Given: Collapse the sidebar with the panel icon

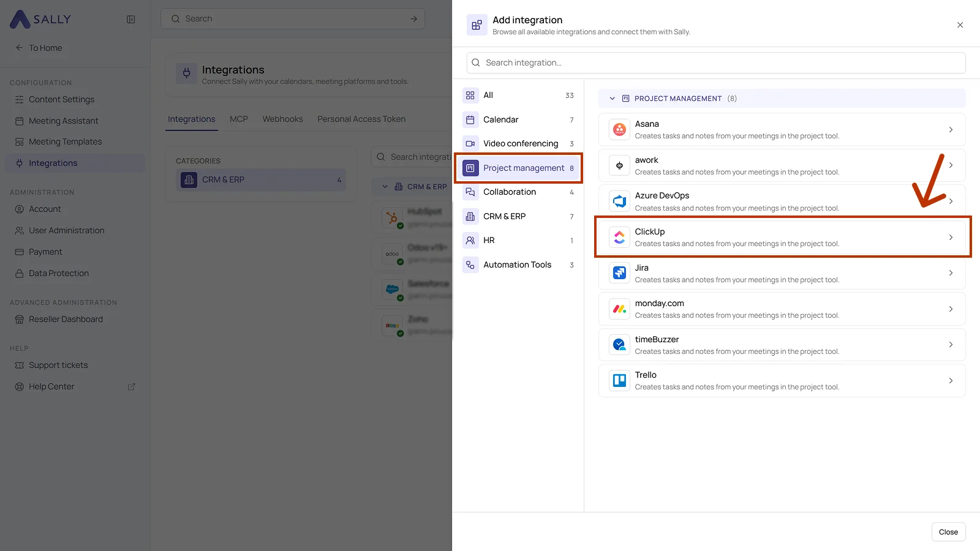Looking at the screenshot, I should tap(131, 19).
